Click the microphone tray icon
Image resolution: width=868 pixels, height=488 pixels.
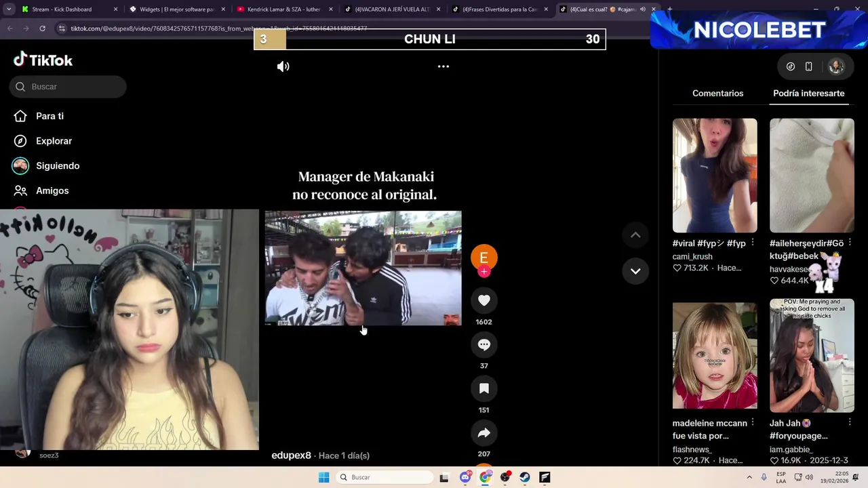(x=764, y=477)
